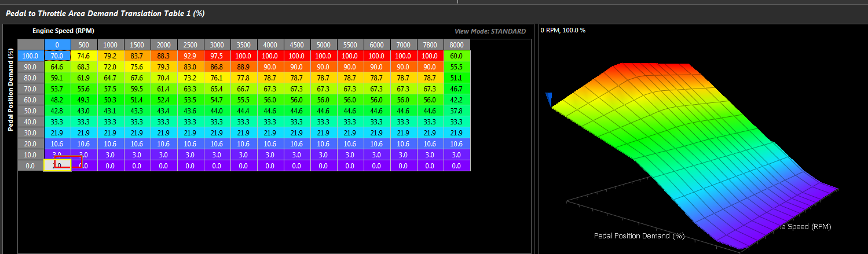Viewport: 868px width, 254px height.
Task: Click the 92.9 table cell
Action: (191, 56)
